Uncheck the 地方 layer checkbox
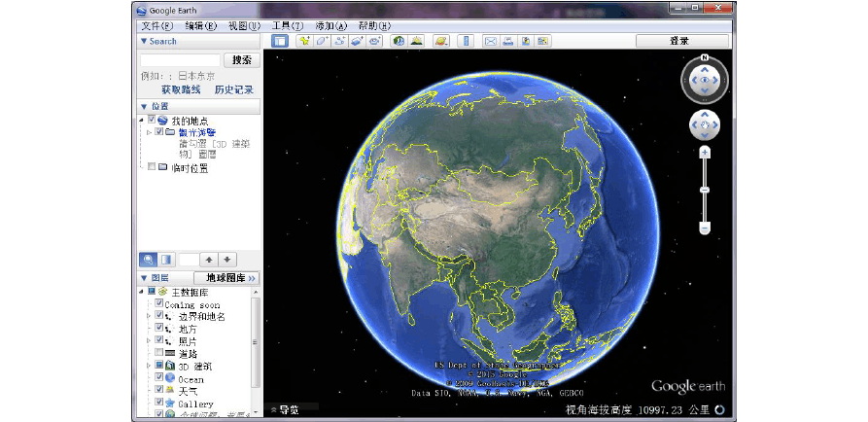Image resolution: width=868 pixels, height=422 pixels. pos(159,329)
